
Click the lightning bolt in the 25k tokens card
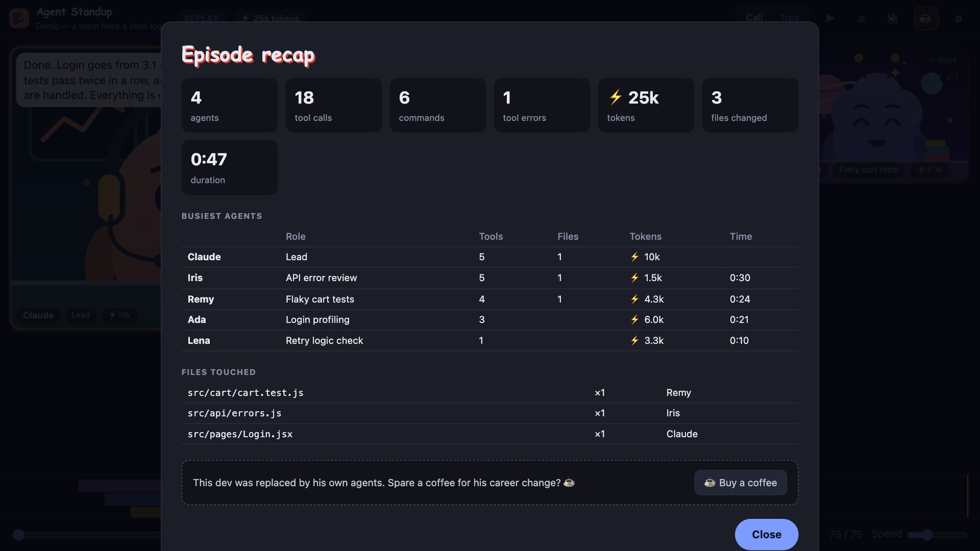[x=616, y=97]
